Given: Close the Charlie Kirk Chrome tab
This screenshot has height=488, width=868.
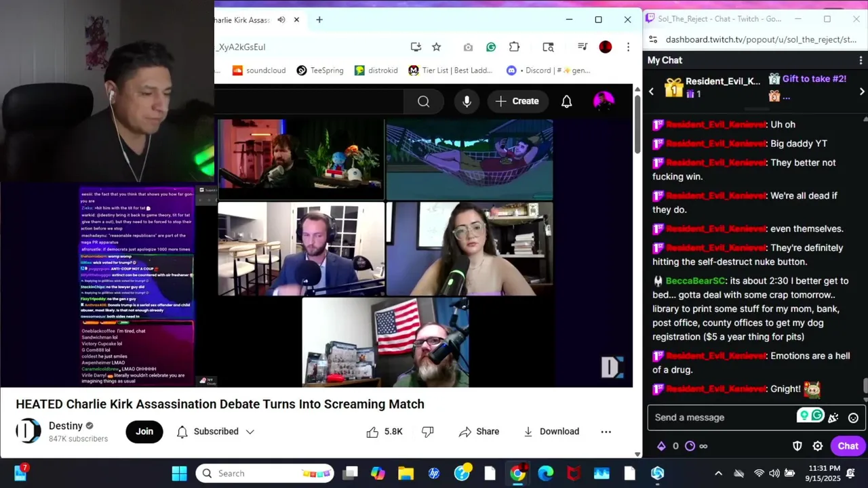Looking at the screenshot, I should coord(296,20).
